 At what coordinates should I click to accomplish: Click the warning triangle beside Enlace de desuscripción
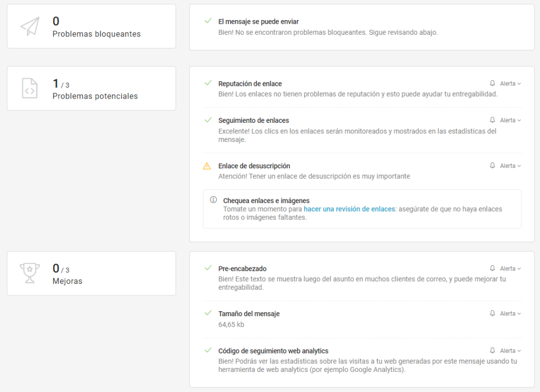207,166
